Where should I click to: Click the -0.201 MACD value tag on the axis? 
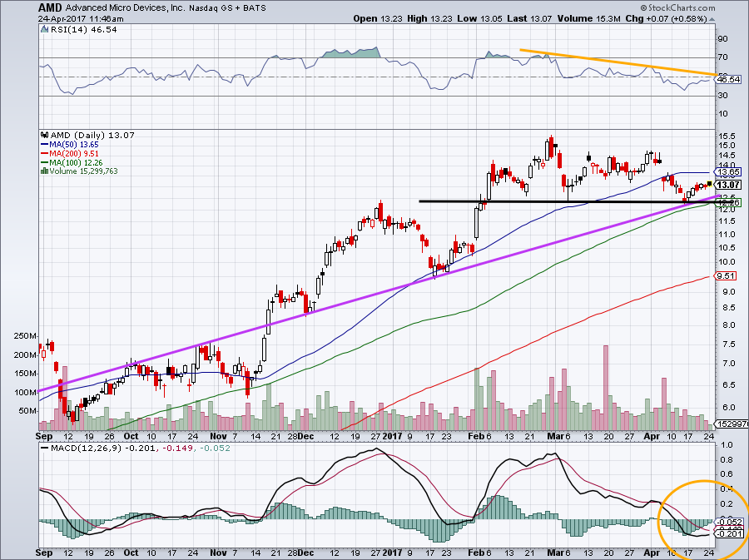[x=729, y=533]
